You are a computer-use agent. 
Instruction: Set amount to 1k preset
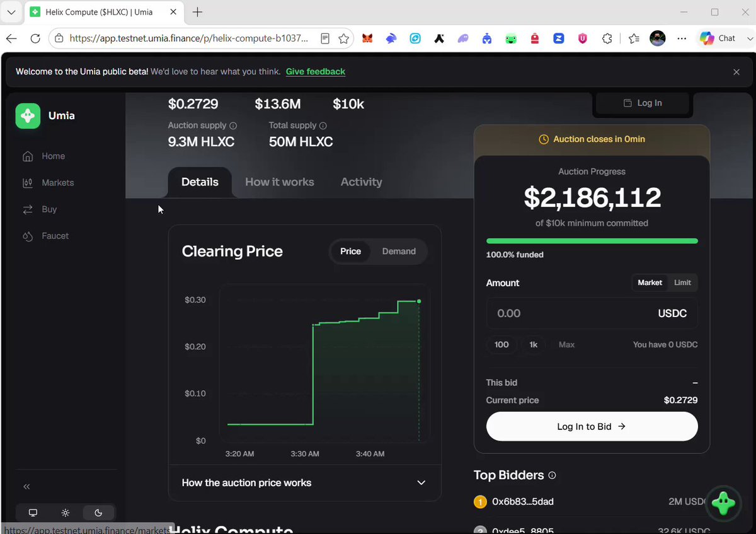pyautogui.click(x=533, y=345)
